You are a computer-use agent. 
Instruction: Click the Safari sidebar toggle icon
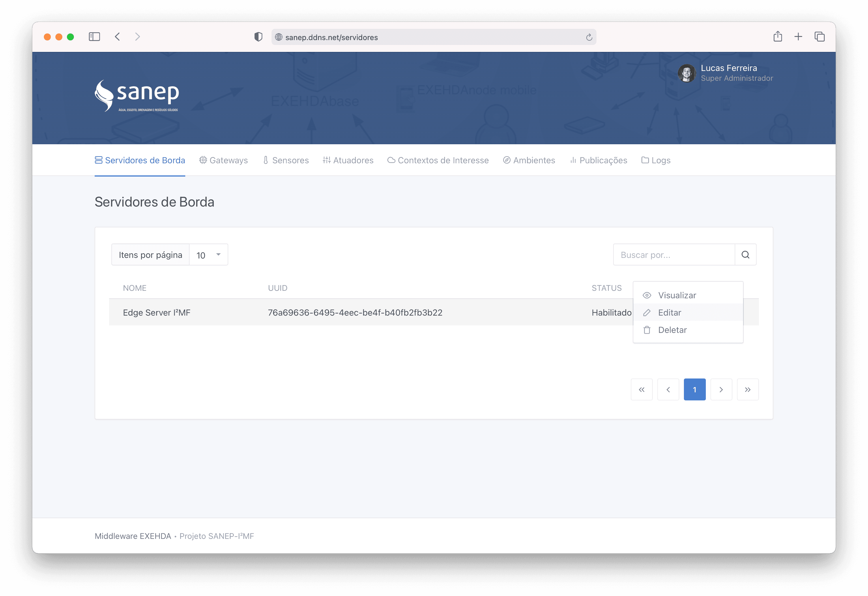tap(94, 37)
